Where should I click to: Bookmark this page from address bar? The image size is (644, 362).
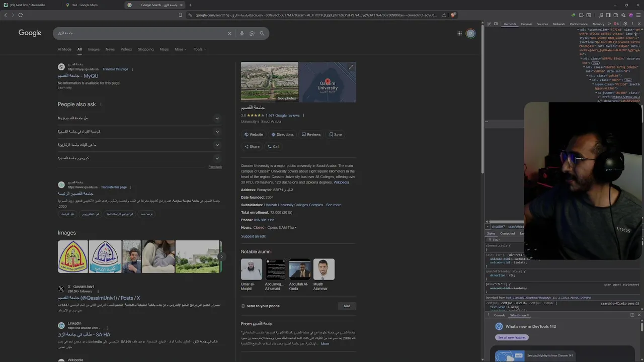click(180, 15)
